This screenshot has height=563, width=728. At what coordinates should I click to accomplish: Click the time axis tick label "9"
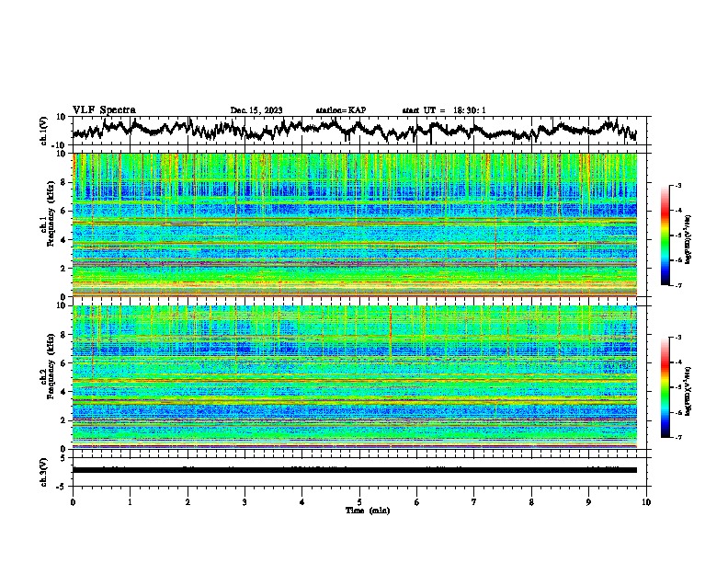[x=588, y=502]
